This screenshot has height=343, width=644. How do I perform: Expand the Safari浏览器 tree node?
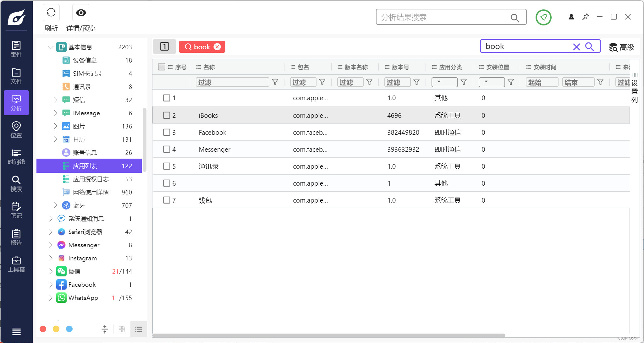tap(51, 232)
